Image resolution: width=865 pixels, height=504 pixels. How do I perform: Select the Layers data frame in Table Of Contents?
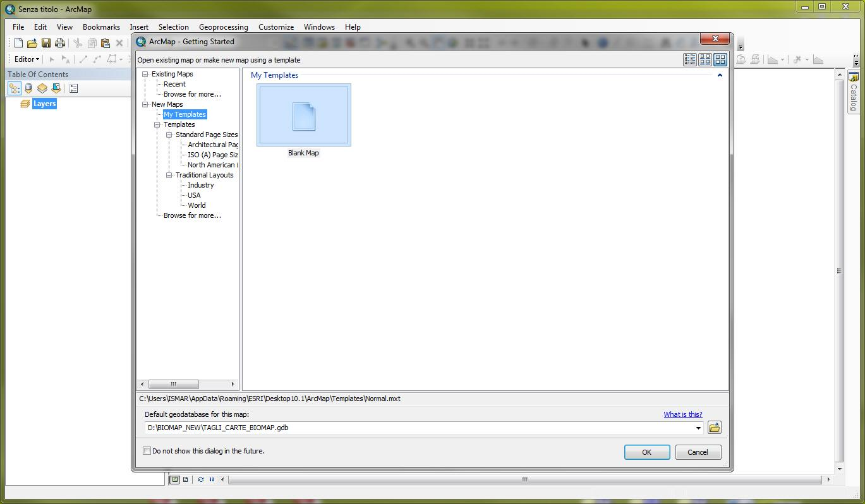coord(44,104)
